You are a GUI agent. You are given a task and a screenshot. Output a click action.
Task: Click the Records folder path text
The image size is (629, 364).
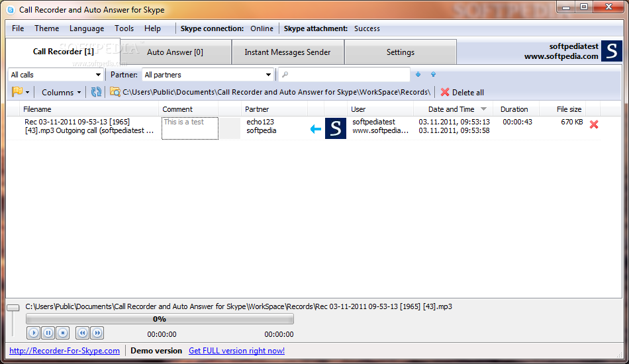click(x=276, y=92)
